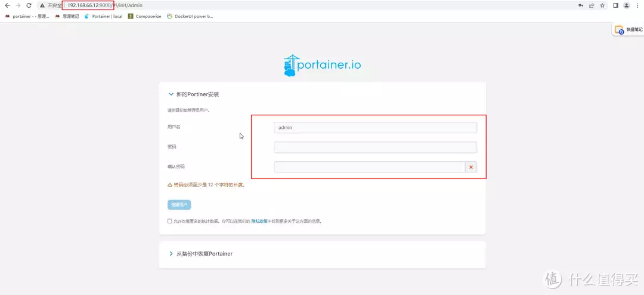Click the 确认密码 label
This screenshot has width=644, height=295.
[x=176, y=167]
